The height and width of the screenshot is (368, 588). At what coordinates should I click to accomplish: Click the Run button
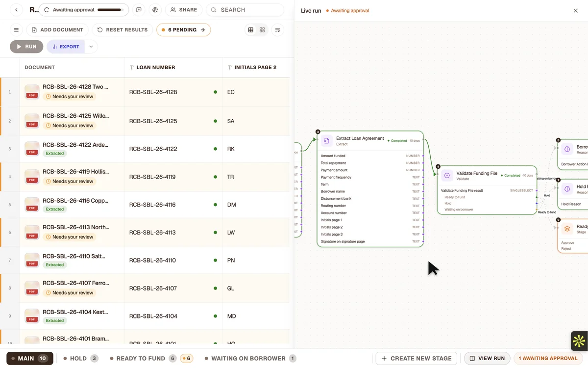(x=26, y=47)
